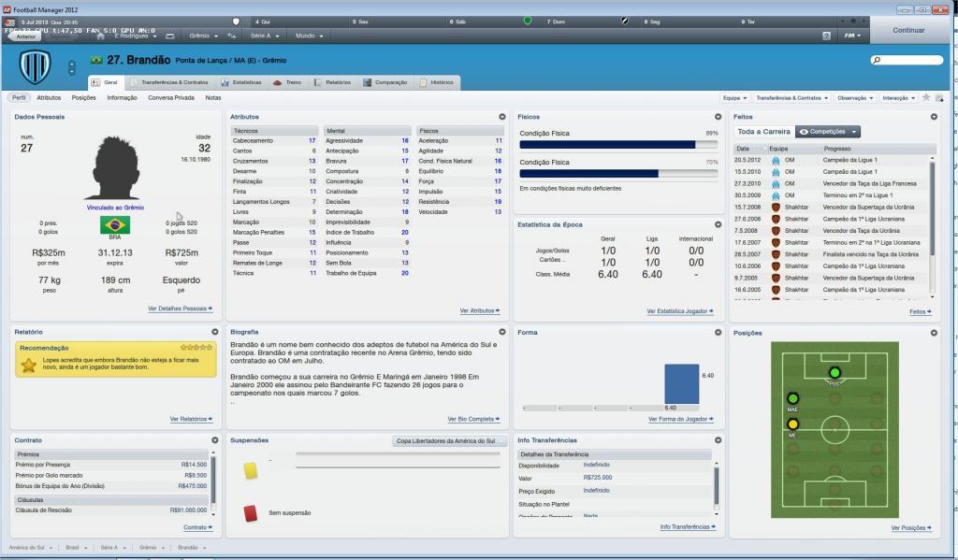Screen dimensions: 958x560
Task: Click the green shield fixture near 7 Dom
Action: pos(528,21)
